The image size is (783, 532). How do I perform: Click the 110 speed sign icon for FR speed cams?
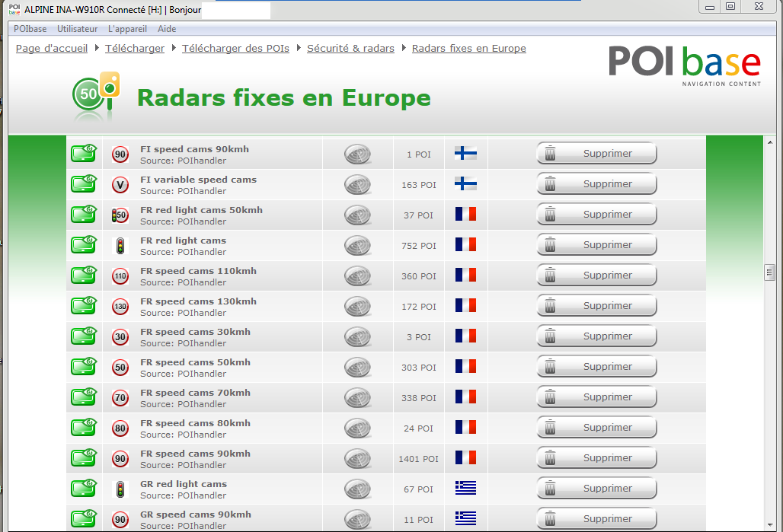(120, 276)
